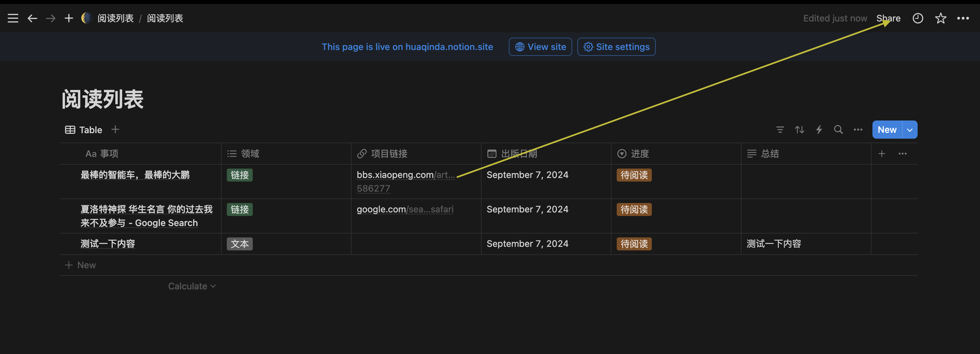Open sort arrows icon
Viewport: 980px width, 354px height.
799,130
